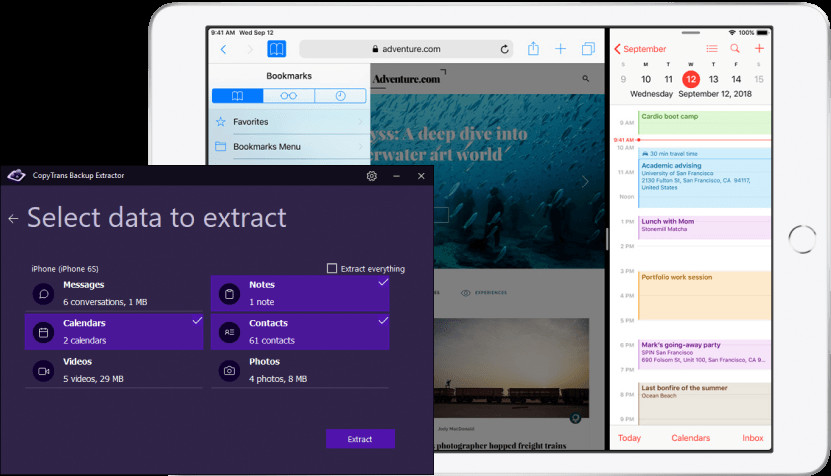
Task: Select the Videos data tile
Action: 114,370
